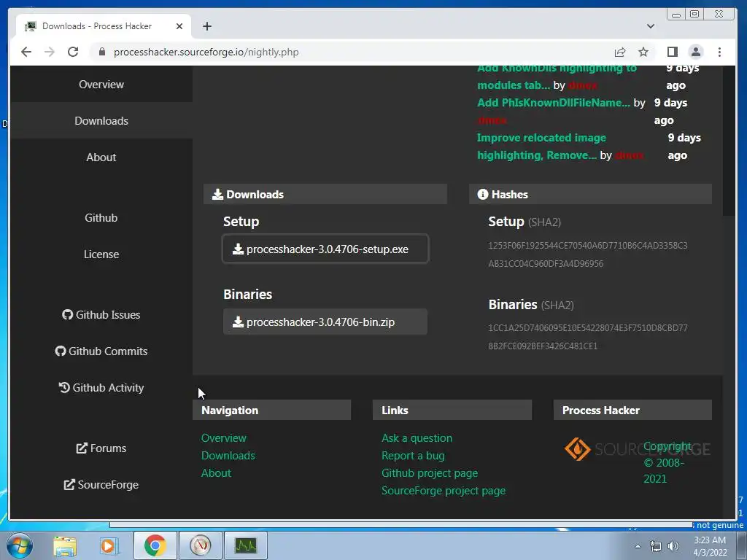Screen dimensions: 747x560
Task: Bookmark this page with the star icon
Action: click(x=643, y=52)
